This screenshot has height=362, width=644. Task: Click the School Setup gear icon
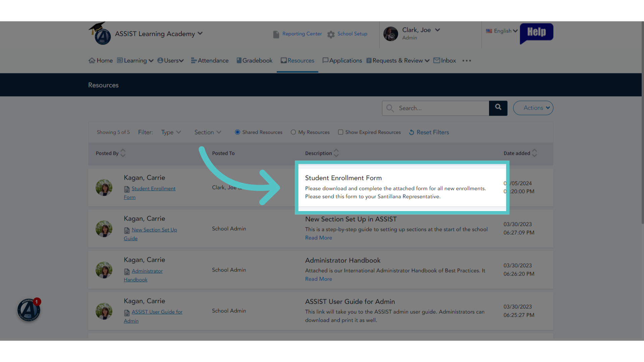(331, 34)
